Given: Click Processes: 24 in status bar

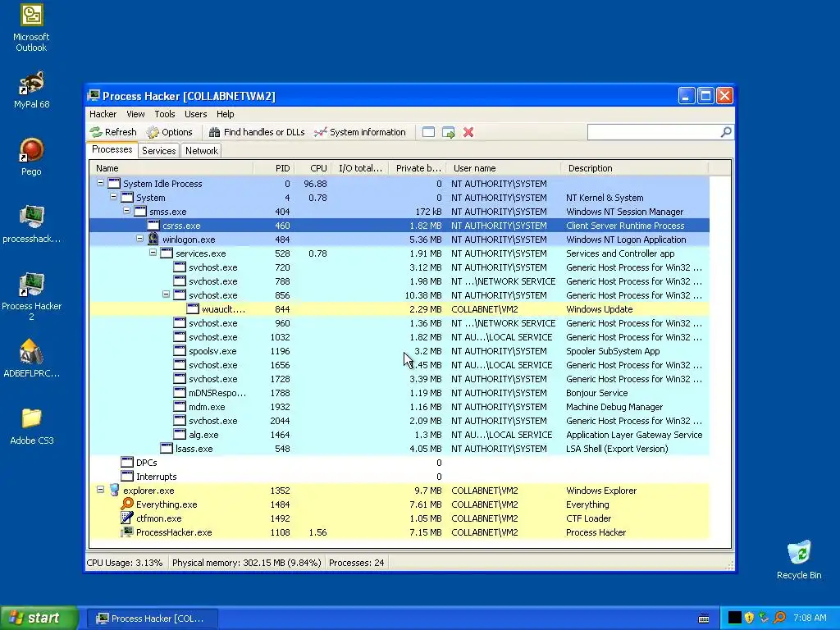Looking at the screenshot, I should (x=356, y=563).
